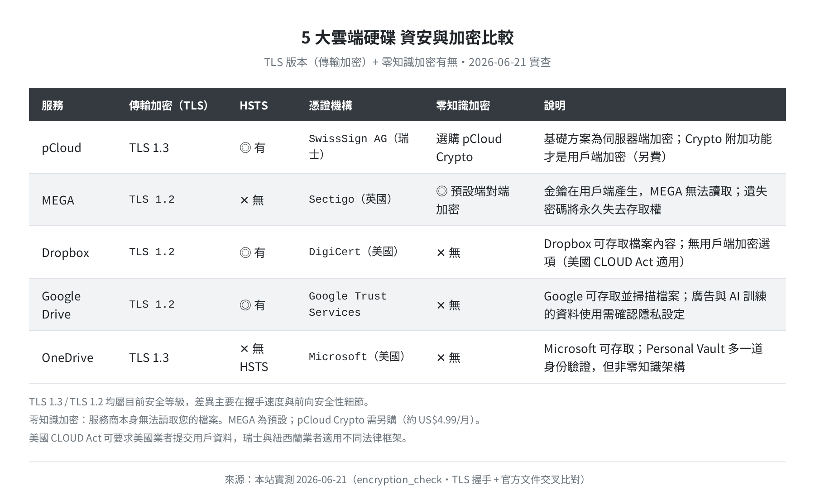Click the description starting "Dropbox 可存取檔案內容"

[657, 252]
